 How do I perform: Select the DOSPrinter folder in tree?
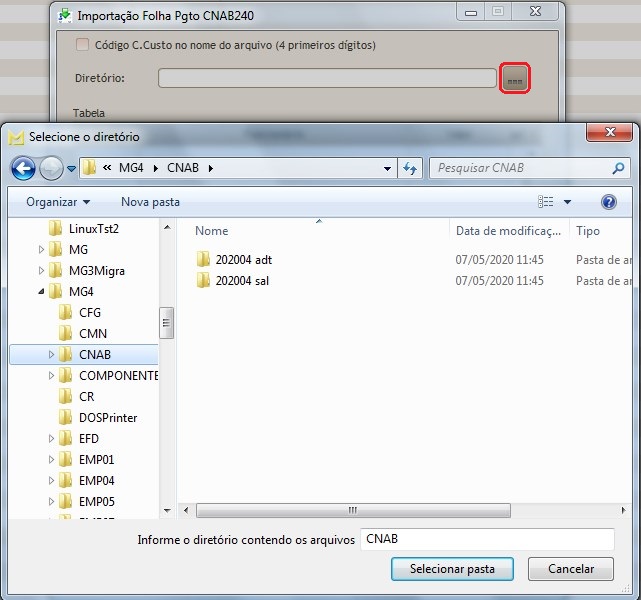coord(107,418)
